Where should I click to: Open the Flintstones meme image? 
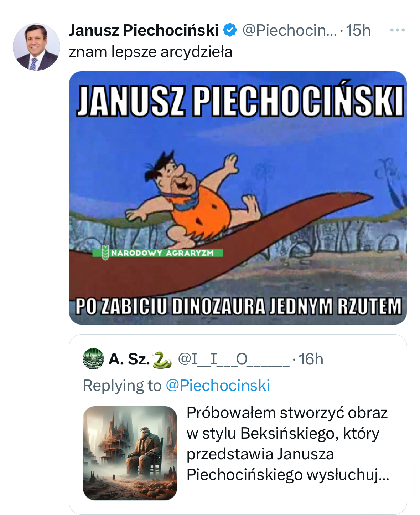[238, 198]
